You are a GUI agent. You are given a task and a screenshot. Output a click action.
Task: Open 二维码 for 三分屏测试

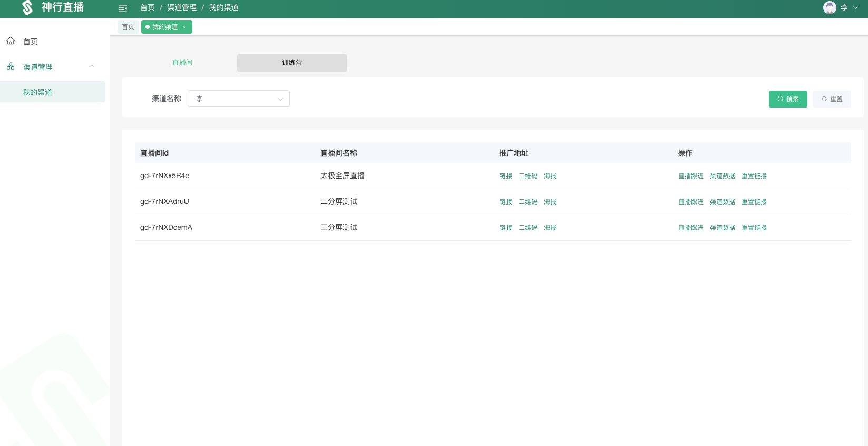click(528, 228)
